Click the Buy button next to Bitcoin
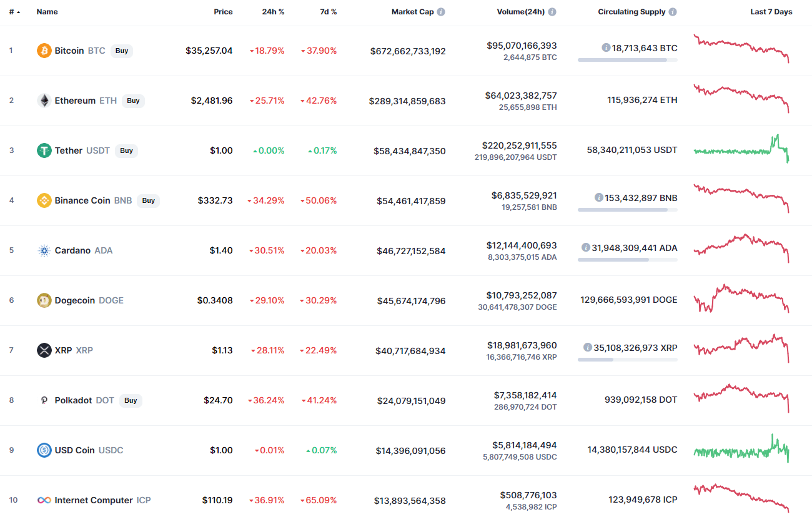The width and height of the screenshot is (812, 522). [121, 51]
